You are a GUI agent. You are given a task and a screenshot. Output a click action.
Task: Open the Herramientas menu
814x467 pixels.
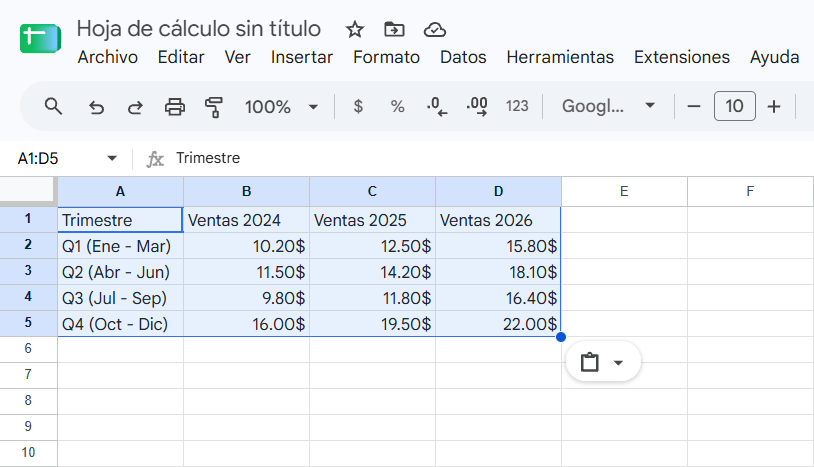pos(560,57)
